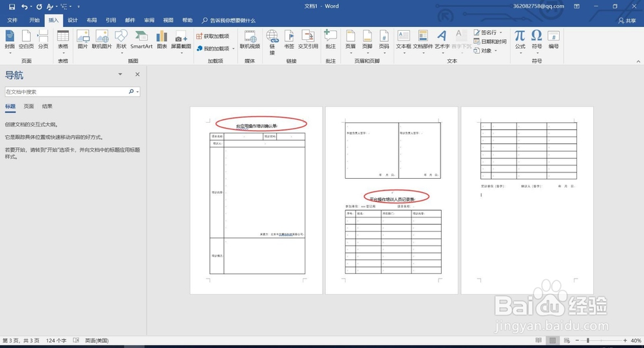Open the File (文件) tab
This screenshot has height=348, width=644.
pos(13,20)
